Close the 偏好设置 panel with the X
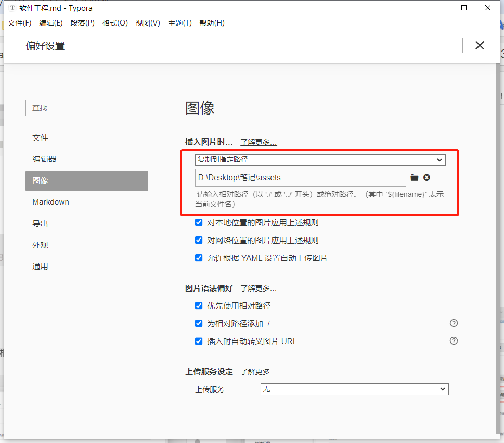Viewport: 504px width, 443px height. point(480,45)
